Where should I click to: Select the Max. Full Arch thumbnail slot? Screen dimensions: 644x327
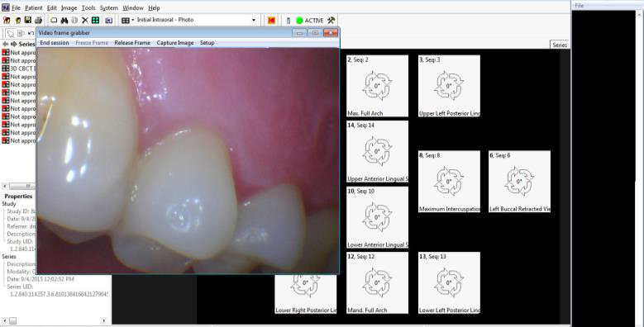[378, 86]
